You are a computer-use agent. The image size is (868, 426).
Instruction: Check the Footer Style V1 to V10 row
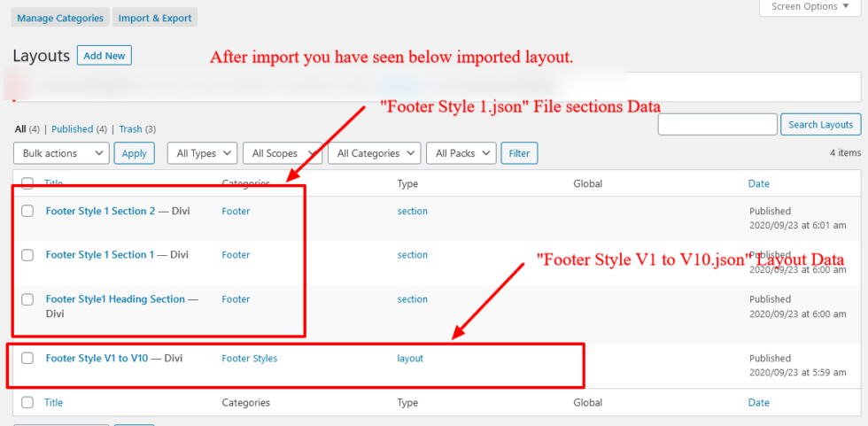coord(27,359)
